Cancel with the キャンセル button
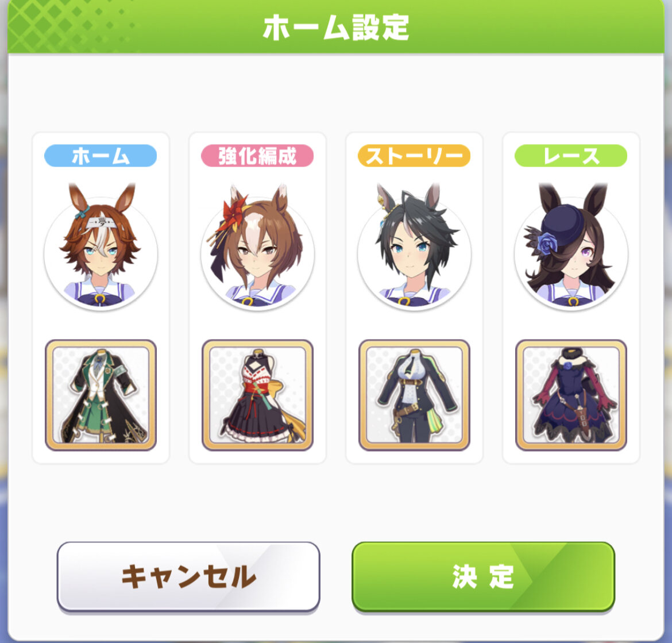The image size is (672, 643). [188, 576]
